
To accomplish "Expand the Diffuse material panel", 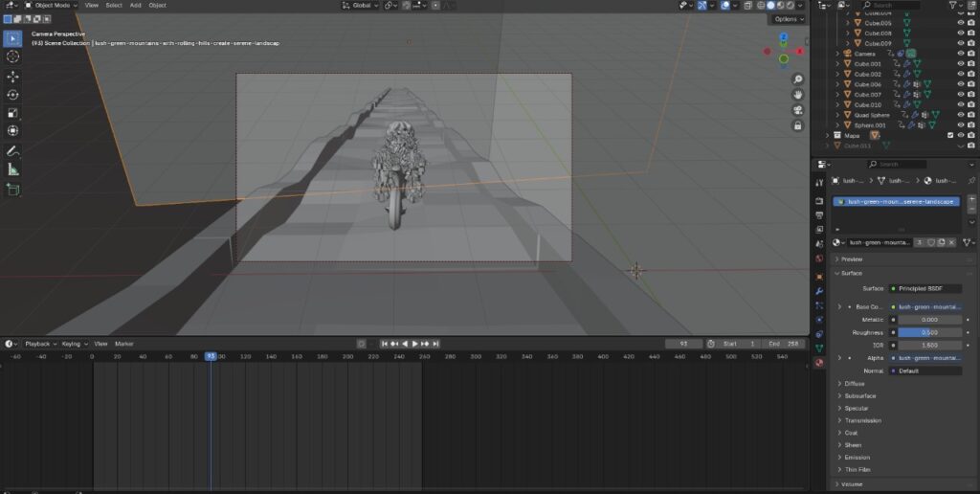I will tap(854, 383).
